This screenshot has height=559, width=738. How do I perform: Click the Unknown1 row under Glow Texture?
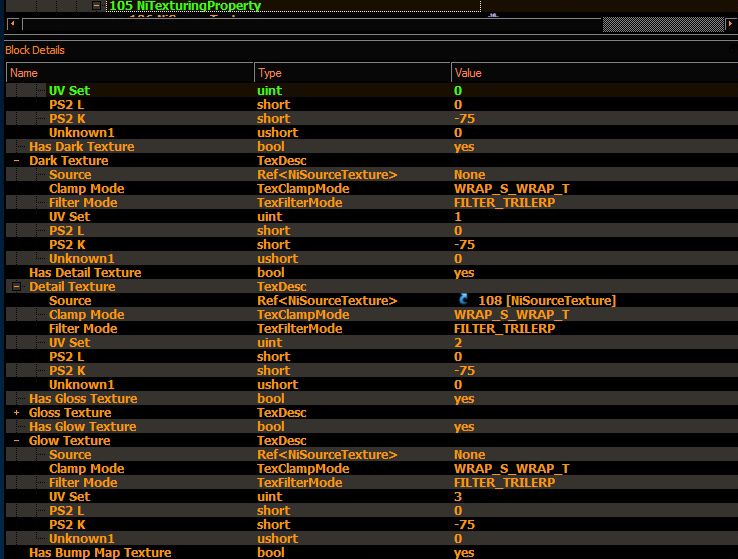pos(372,538)
